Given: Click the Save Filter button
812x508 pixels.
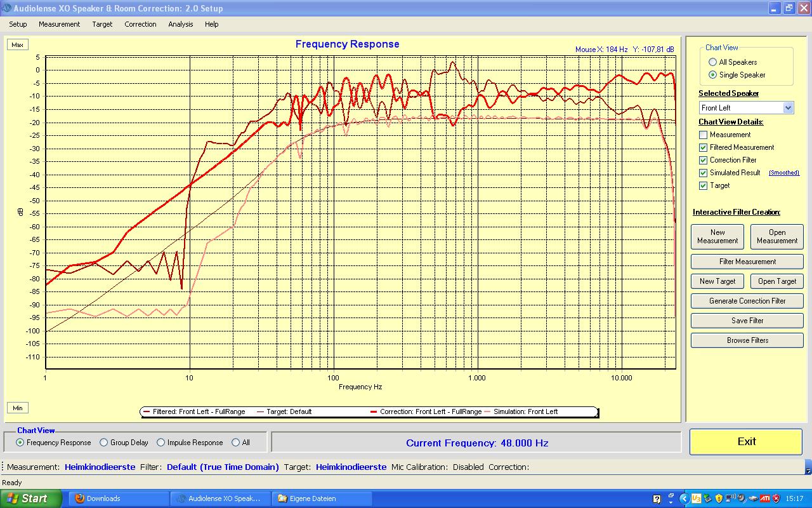Looking at the screenshot, I should point(747,321).
